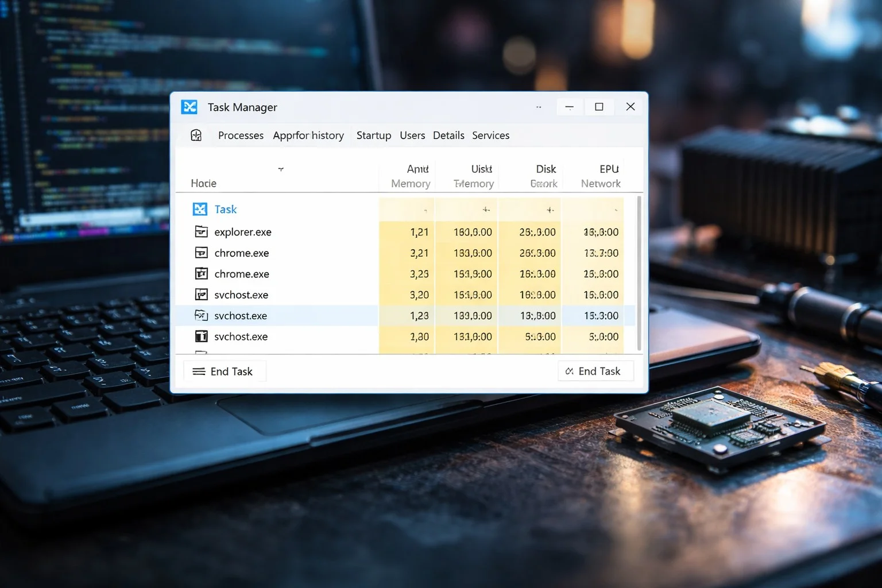This screenshot has height=588, width=882.
Task: Open the shield icon beside the Processes tab
Action: click(196, 136)
